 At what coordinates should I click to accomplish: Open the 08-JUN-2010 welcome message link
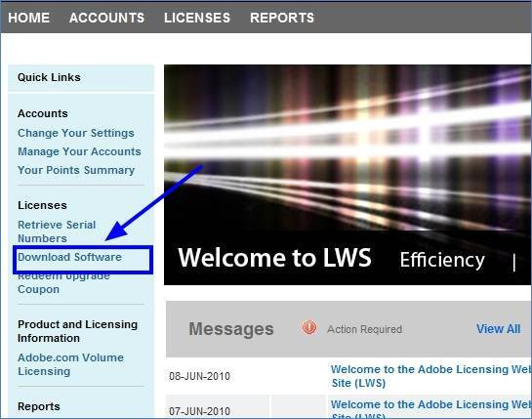(x=430, y=376)
